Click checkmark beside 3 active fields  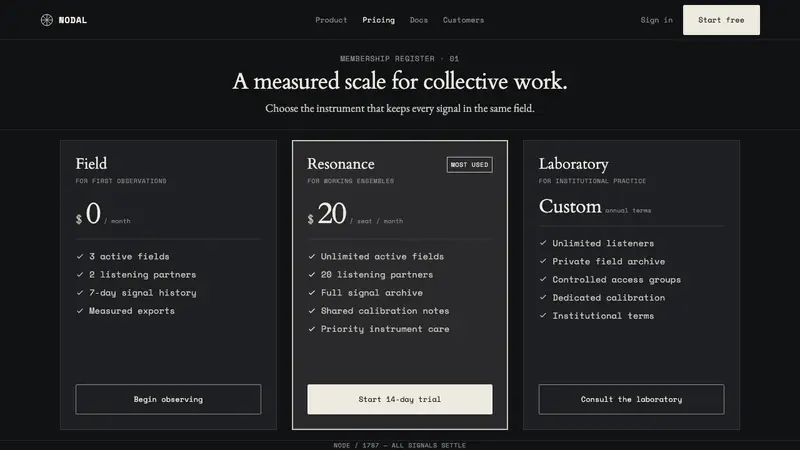pyautogui.click(x=80, y=256)
